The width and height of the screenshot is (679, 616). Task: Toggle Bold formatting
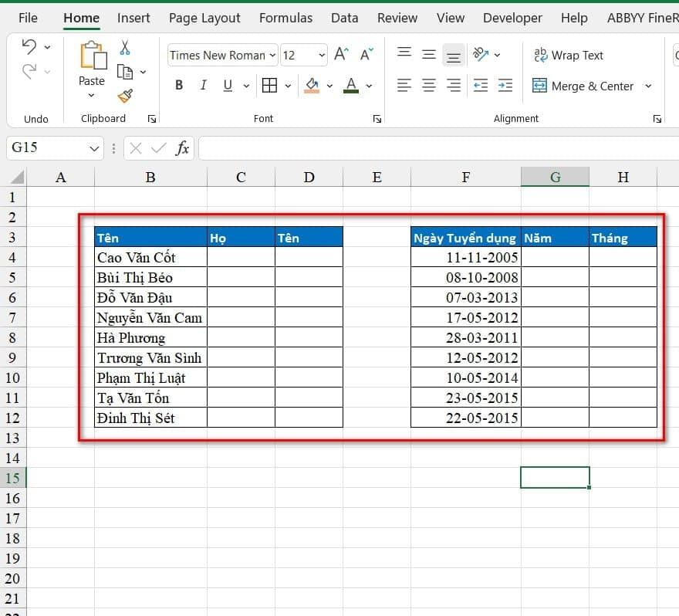point(179,86)
